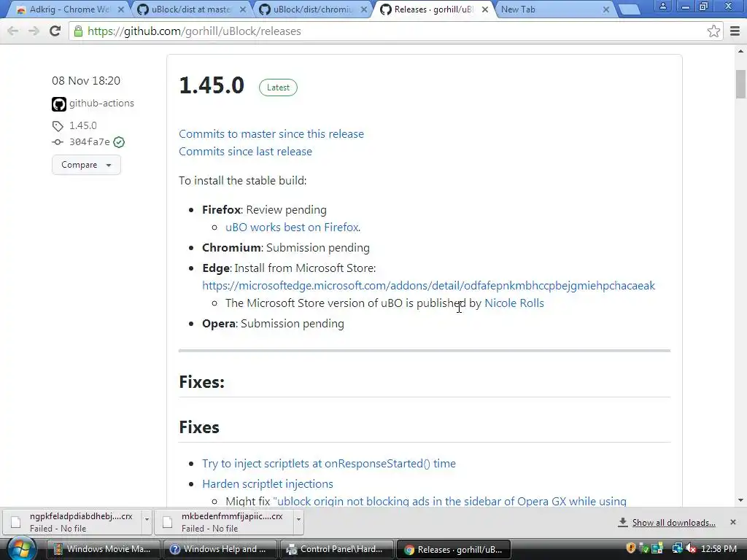This screenshot has height=560, width=747.
Task: Click the muted volume tray icon
Action: 691,549
